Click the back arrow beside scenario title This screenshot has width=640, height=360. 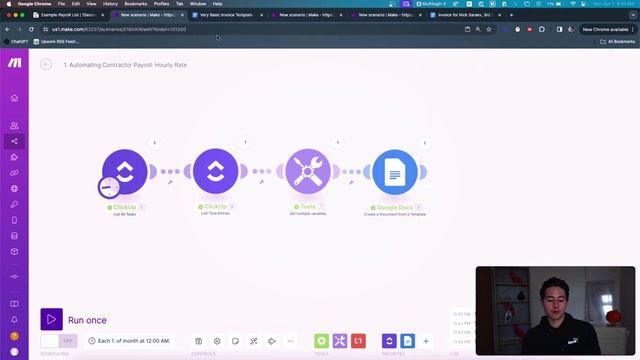[46, 64]
